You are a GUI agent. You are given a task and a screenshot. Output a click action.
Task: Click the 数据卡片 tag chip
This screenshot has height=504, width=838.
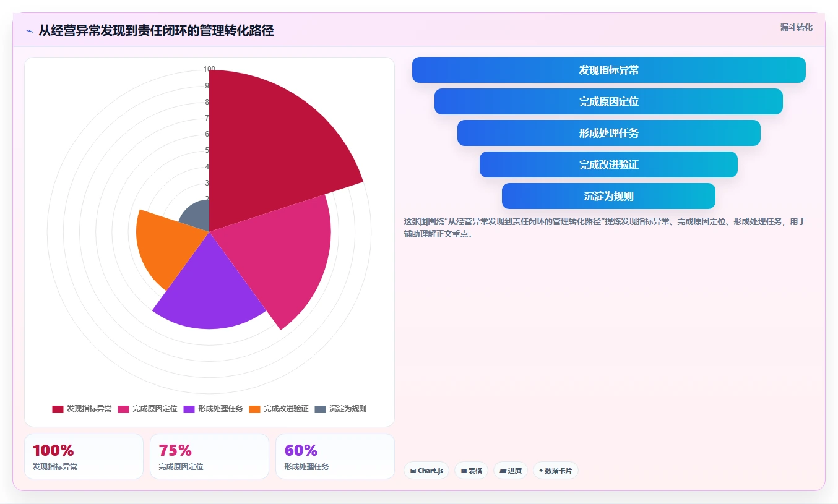tap(556, 471)
